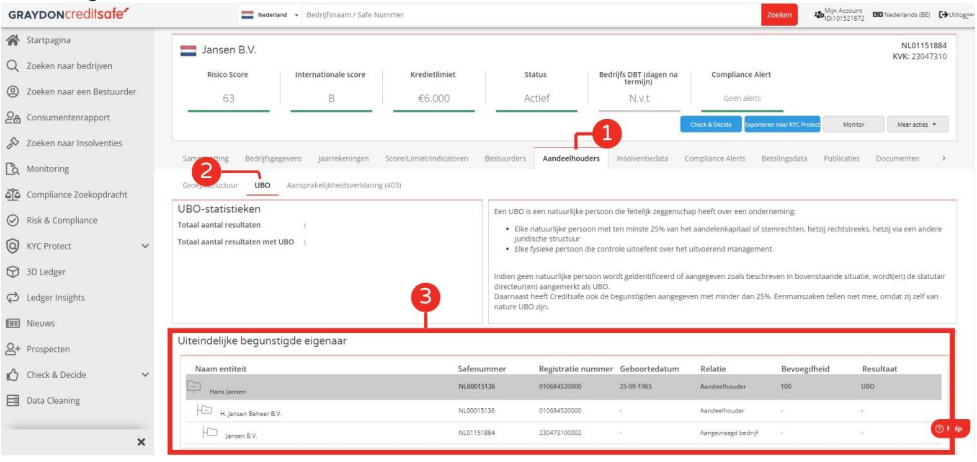Click the Nederland flag in search bar
This screenshot has width=977, height=462.
tap(247, 15)
